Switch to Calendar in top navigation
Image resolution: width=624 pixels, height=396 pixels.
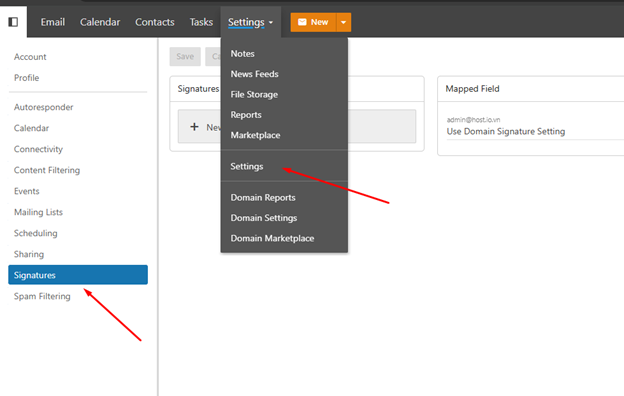(x=100, y=22)
